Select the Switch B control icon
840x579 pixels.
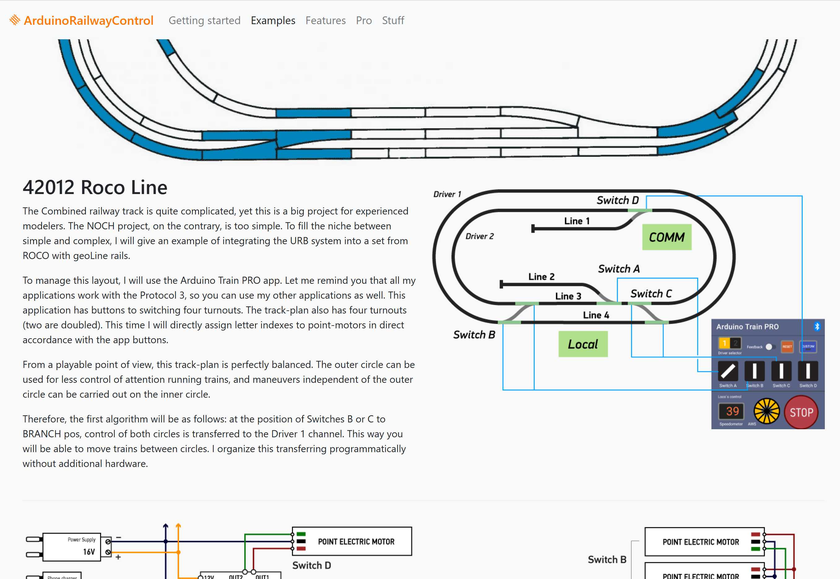754,371
